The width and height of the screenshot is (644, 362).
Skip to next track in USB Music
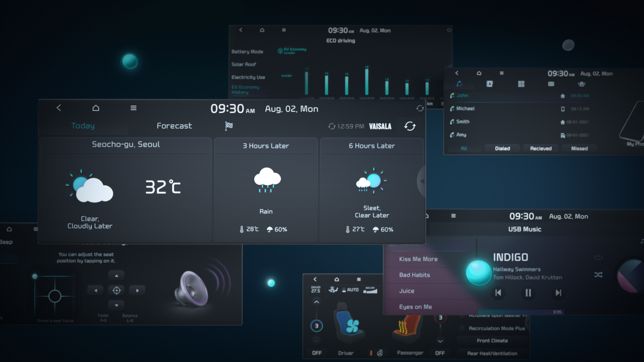click(558, 293)
